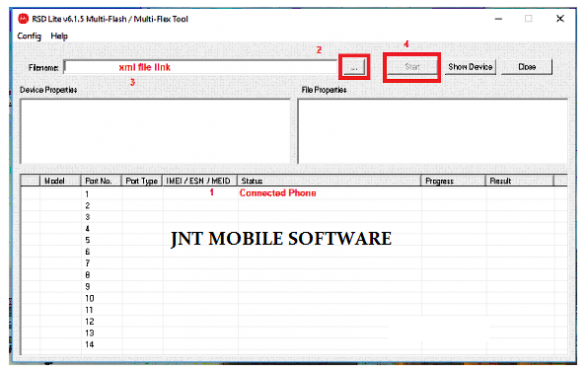Select port row 5
This screenshot has width=588, height=372.
pos(294,241)
